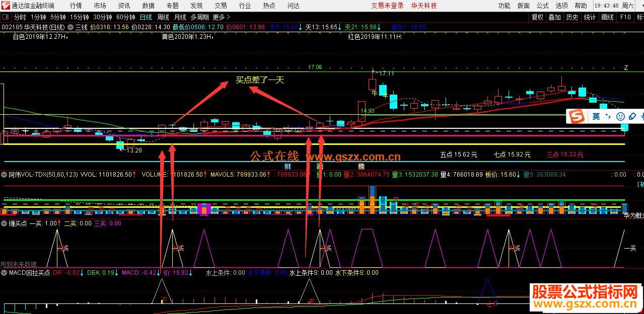Switch to 分时 chart period
The image size is (644, 314).
20,17
